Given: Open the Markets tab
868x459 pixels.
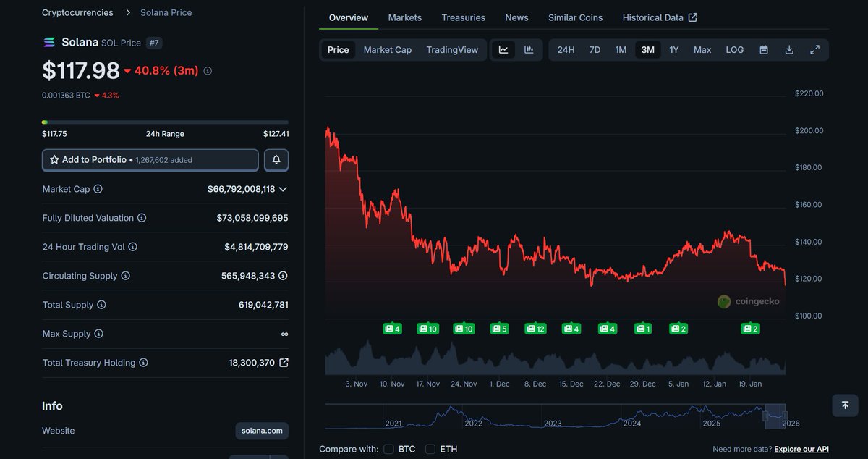Looking at the screenshot, I should click(x=405, y=17).
